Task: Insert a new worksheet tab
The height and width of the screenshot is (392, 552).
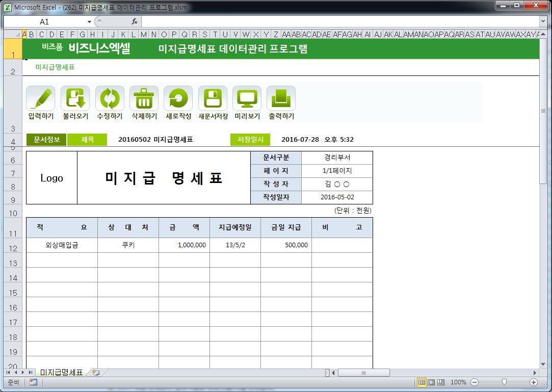Action: 95,373
